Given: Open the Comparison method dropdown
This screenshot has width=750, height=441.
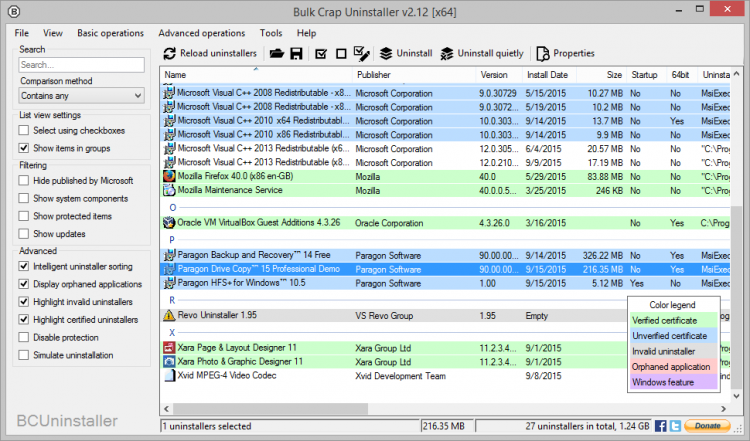Looking at the screenshot, I should click(82, 96).
